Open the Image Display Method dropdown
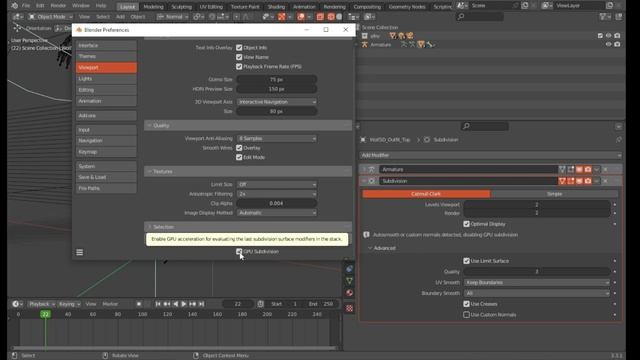Image resolution: width=640 pixels, height=360 pixels. coord(277,213)
